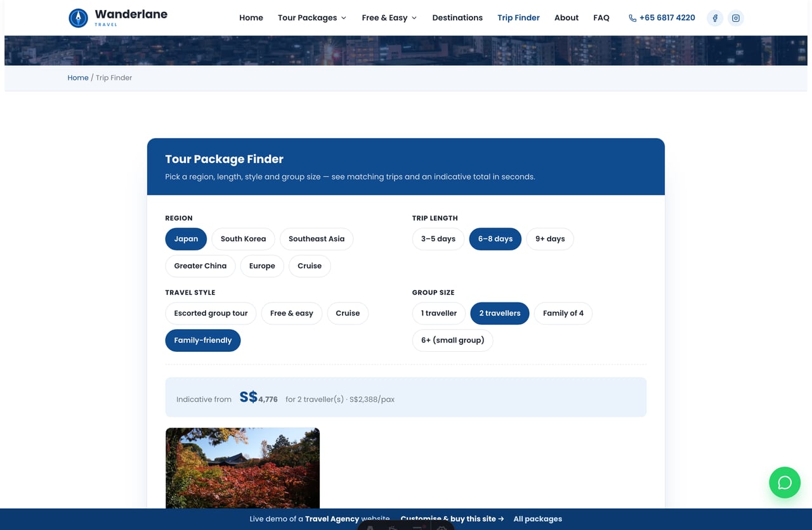Open the About nav item

click(x=566, y=18)
